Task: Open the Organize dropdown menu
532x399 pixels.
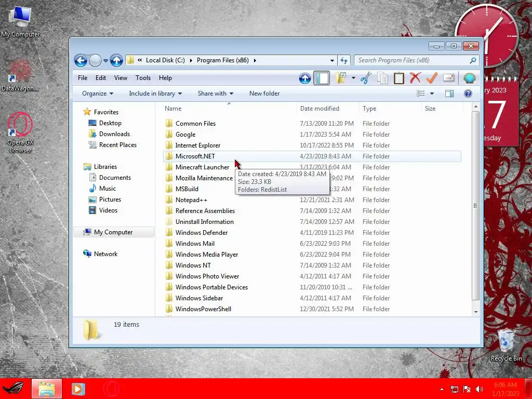Action: (x=98, y=94)
